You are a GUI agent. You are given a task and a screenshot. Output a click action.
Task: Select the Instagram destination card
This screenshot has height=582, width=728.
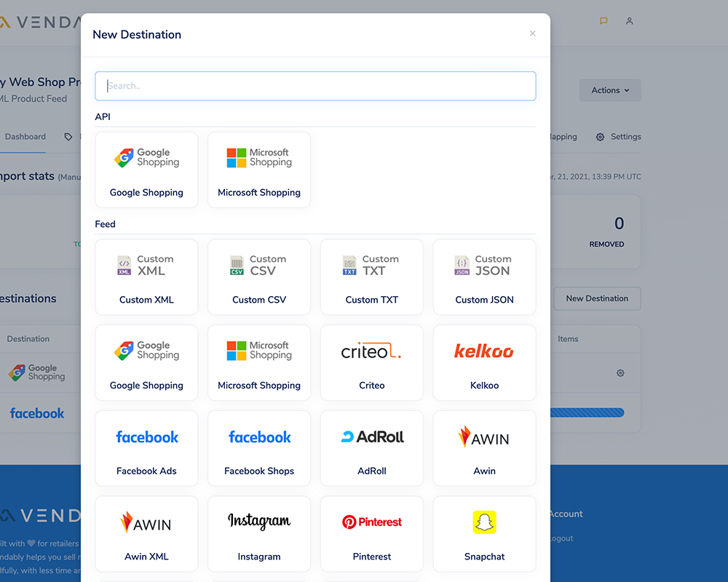point(259,534)
